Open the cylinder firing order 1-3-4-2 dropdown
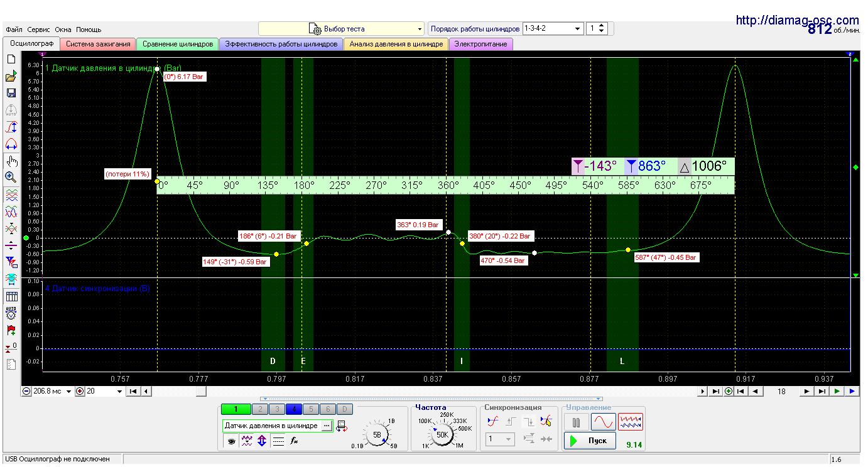 (x=553, y=29)
